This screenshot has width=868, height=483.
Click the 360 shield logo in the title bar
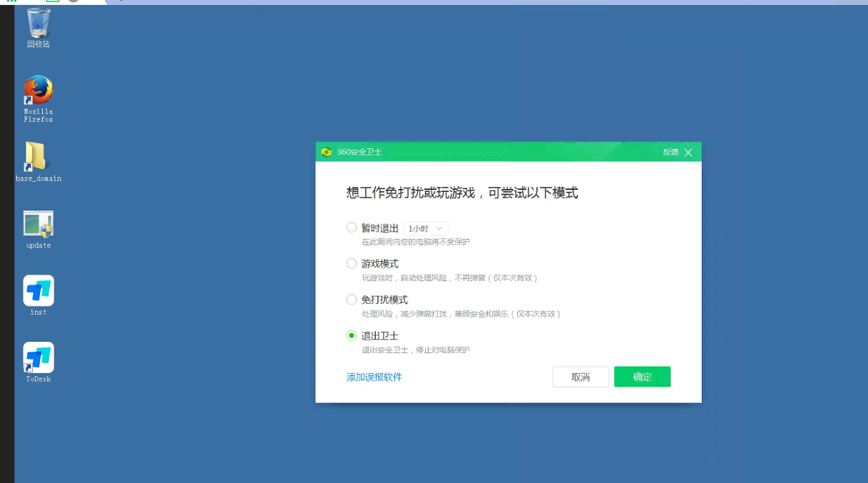pos(325,152)
